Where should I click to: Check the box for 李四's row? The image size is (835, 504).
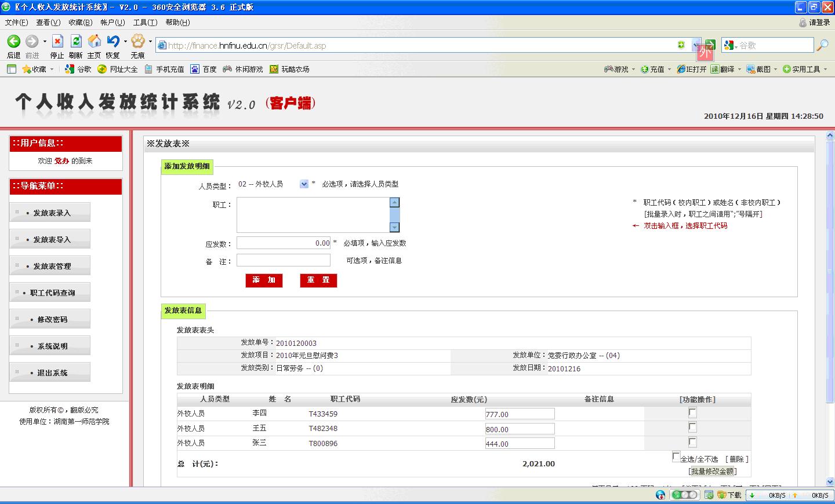[x=692, y=413]
